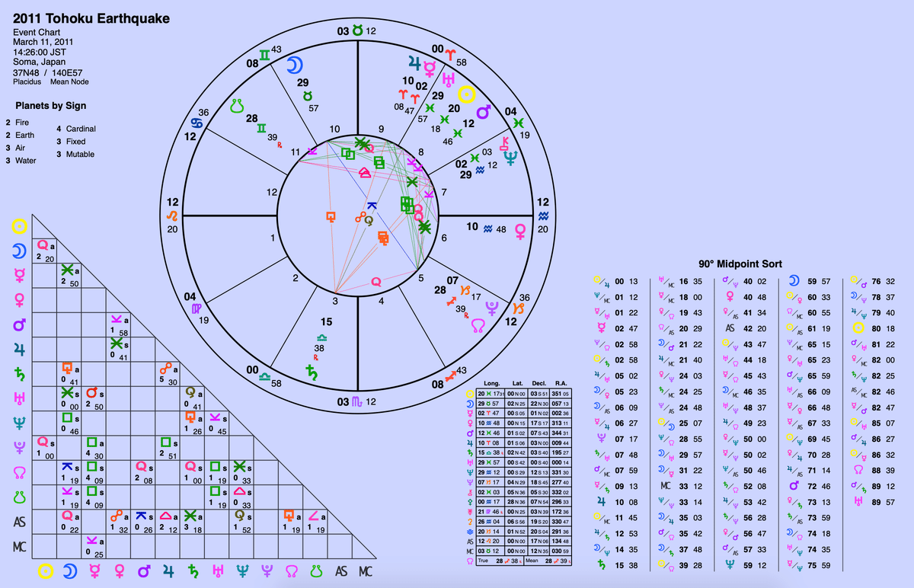Click Moon–Mercury sextile cell showing 2 50
Image resolution: width=914 pixels, height=588 pixels.
pos(69,275)
